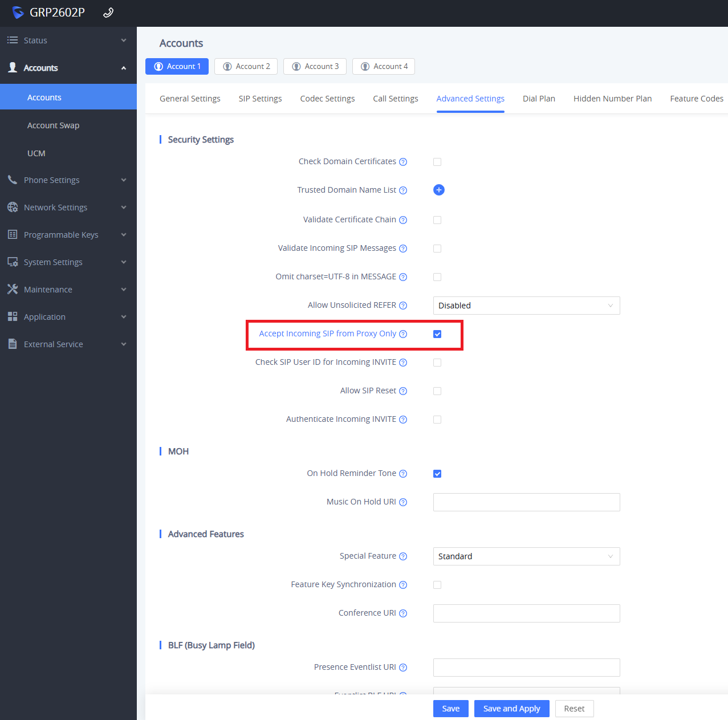Disable Accept Incoming SIP from Proxy Only

(437, 334)
